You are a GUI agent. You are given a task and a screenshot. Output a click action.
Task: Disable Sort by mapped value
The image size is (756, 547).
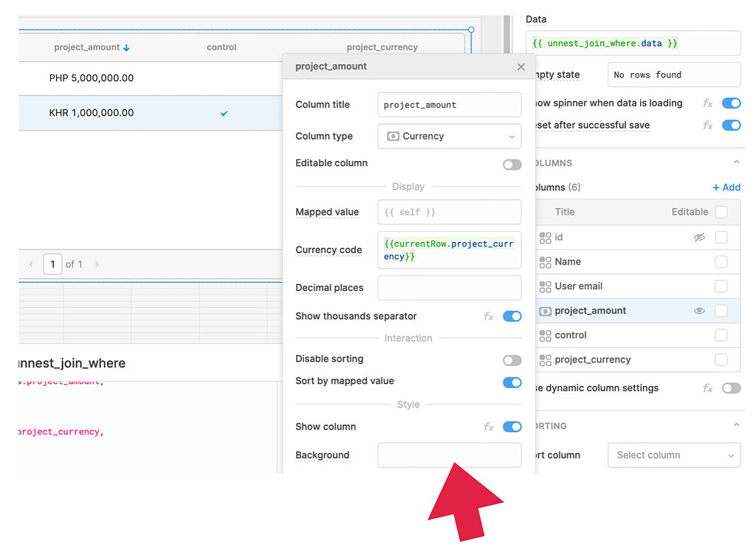pos(512,382)
